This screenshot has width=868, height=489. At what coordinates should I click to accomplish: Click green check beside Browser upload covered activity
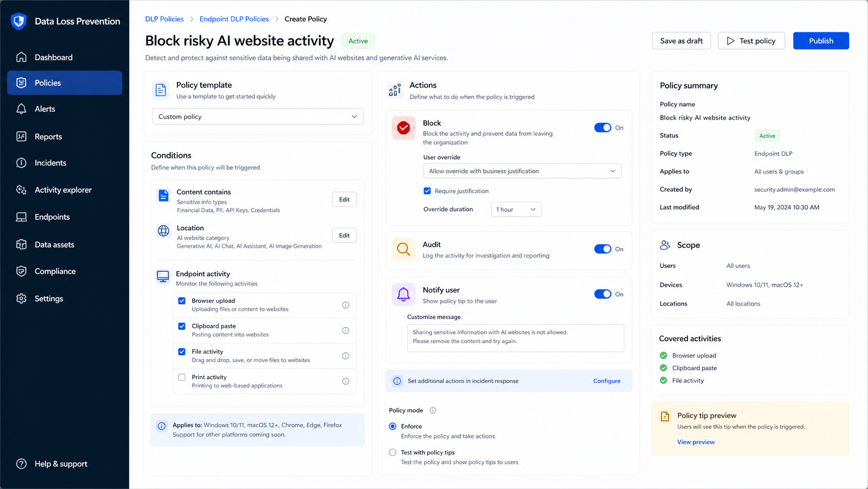coord(663,355)
